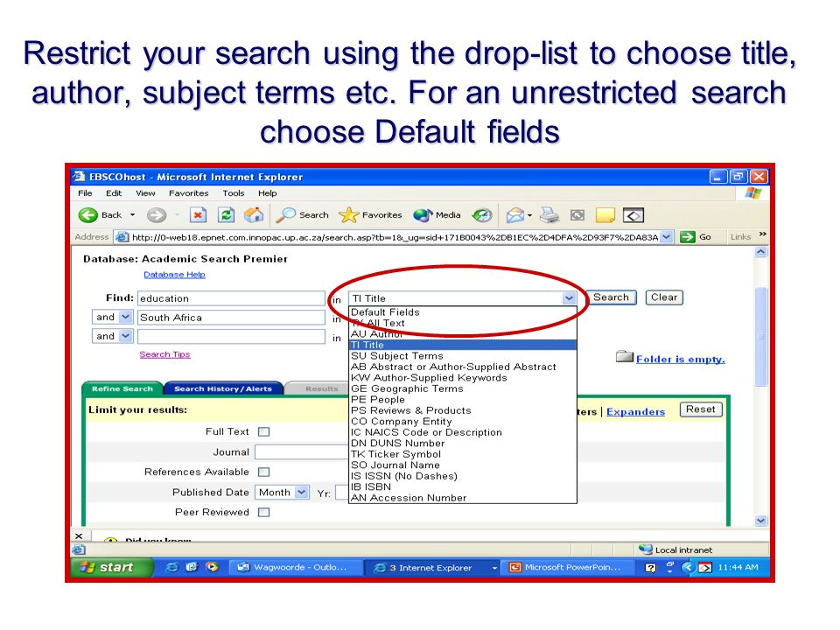Screen dimensions: 840x630
Task: Click the browser Forward arrow icon
Action: click(x=157, y=215)
